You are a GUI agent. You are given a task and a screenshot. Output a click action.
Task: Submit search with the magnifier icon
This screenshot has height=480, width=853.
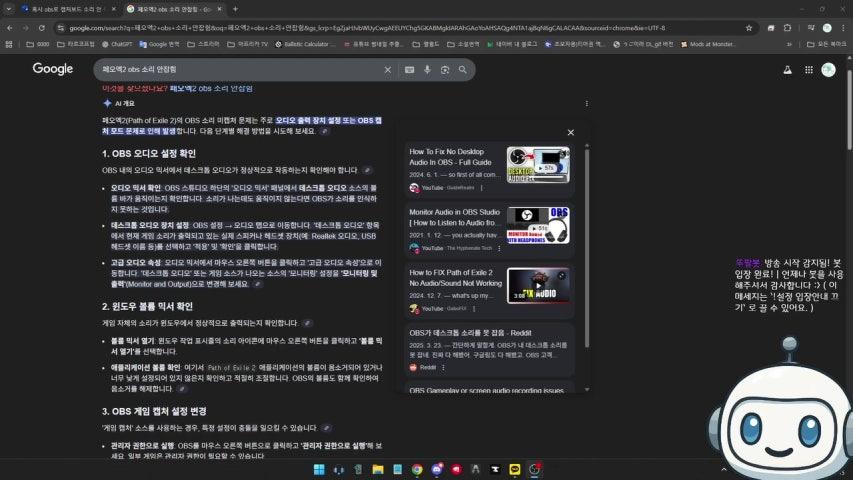462,70
